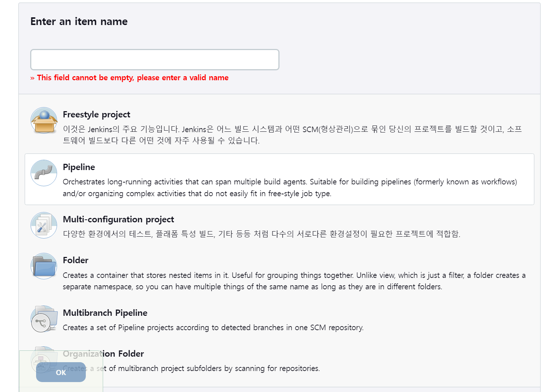This screenshot has height=392, width=545.
Task: Click the Multibranch Pipeline description text
Action: (213, 328)
